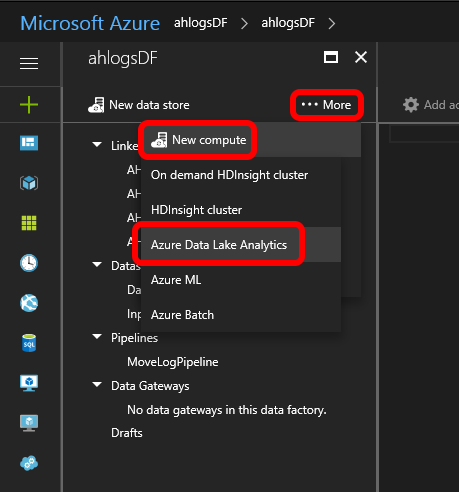The height and width of the screenshot is (492, 459).
Task: Open the Dashboard icon in sidebar
Action: (29, 143)
